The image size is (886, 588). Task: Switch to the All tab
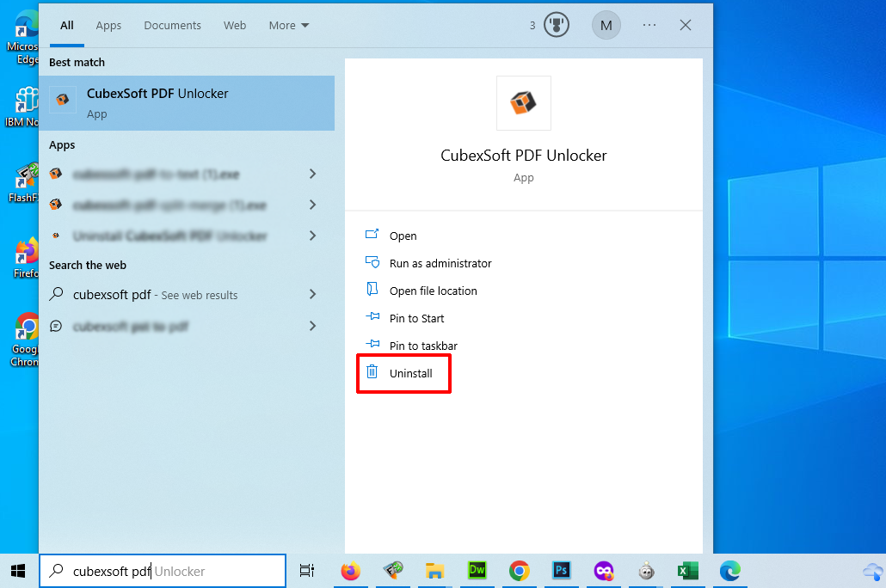[67, 26]
